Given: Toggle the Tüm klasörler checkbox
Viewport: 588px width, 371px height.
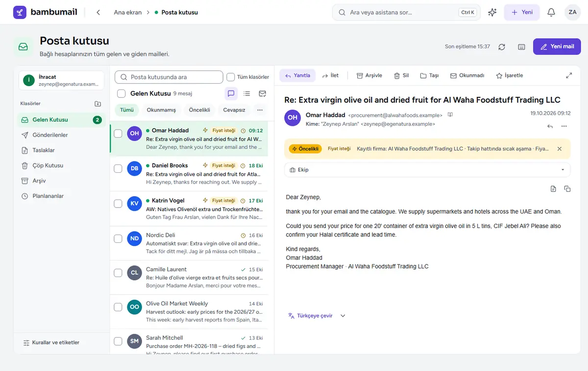Looking at the screenshot, I should [231, 77].
